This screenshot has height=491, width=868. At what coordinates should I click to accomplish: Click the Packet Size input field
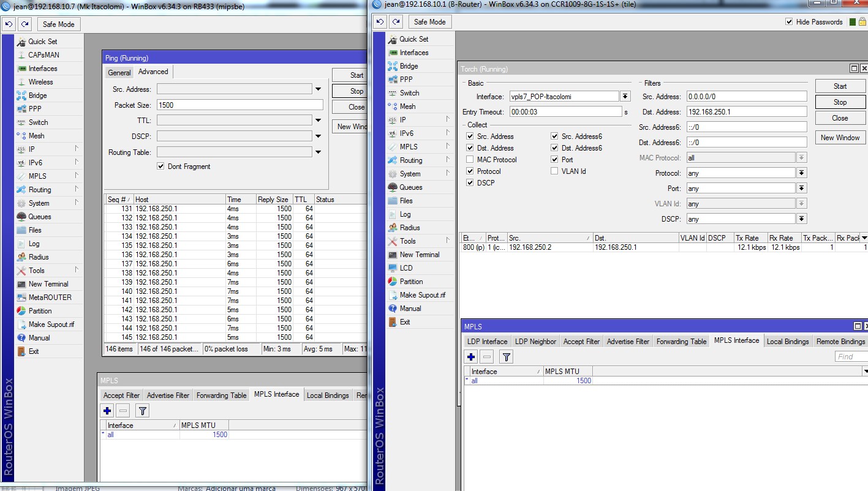tap(239, 105)
